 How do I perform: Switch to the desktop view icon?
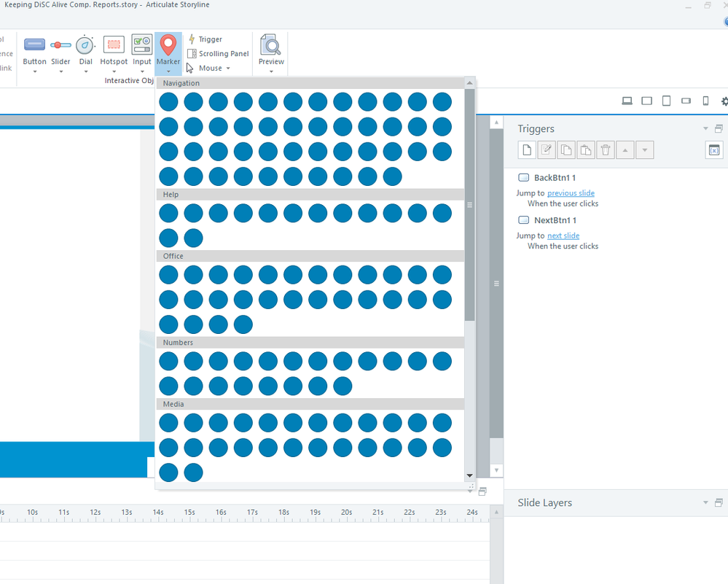[x=627, y=101]
